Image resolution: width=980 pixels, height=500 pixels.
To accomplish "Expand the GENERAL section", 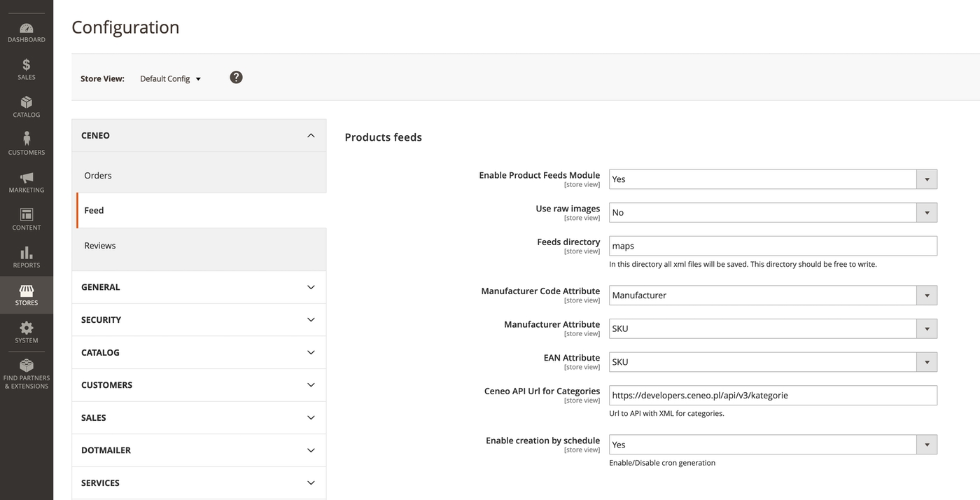I will click(199, 287).
